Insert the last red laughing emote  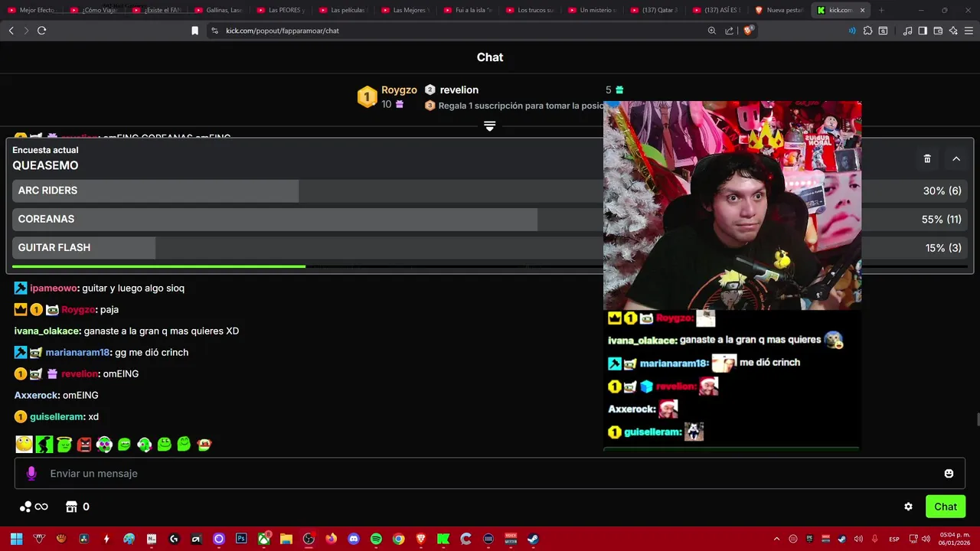pos(204,444)
